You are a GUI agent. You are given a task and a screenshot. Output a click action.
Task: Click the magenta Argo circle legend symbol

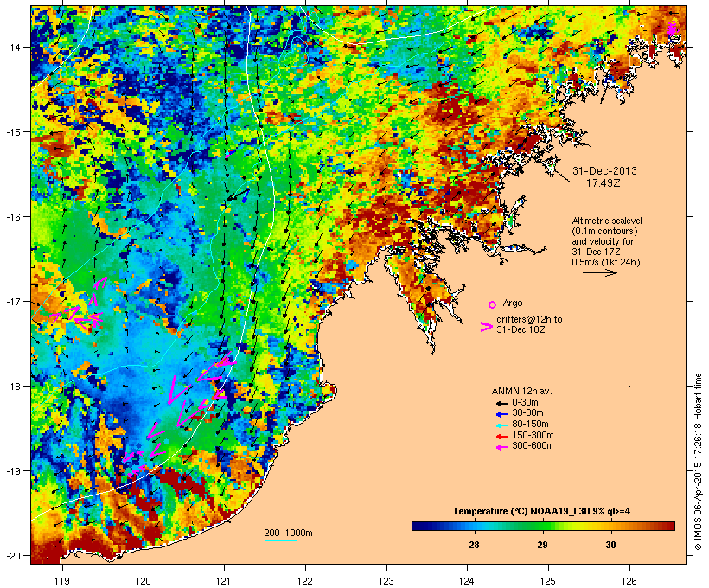click(x=493, y=304)
